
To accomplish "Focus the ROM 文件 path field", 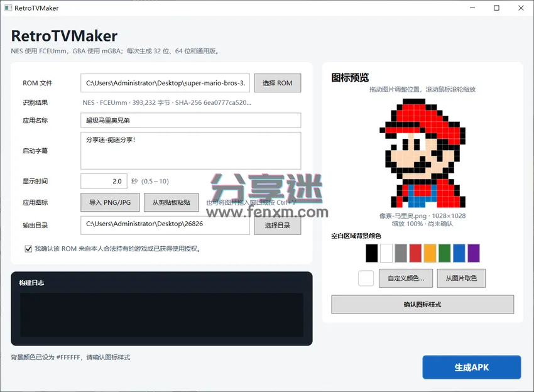I will click(165, 83).
